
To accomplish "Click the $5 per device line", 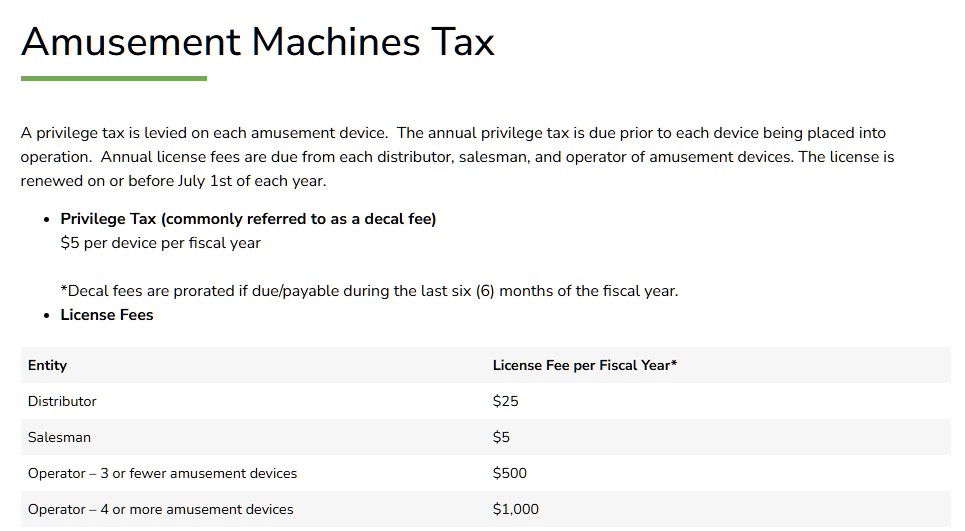I will pyautogui.click(x=160, y=243).
